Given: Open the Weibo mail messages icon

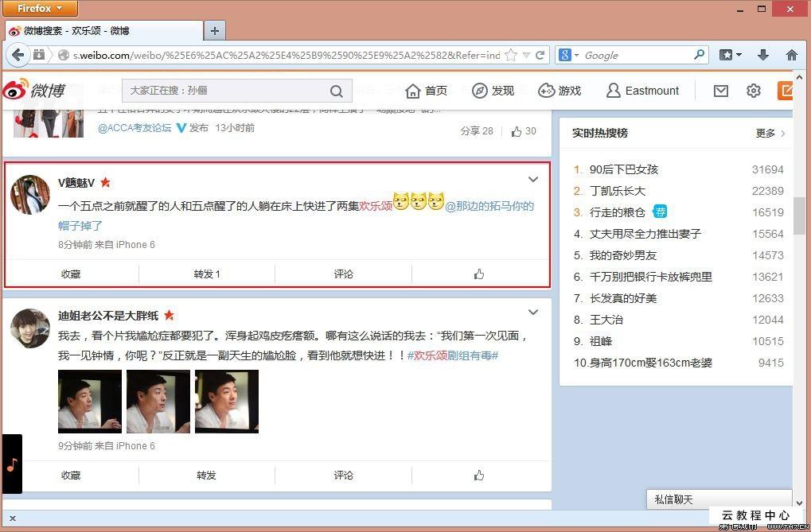Looking at the screenshot, I should (720, 91).
